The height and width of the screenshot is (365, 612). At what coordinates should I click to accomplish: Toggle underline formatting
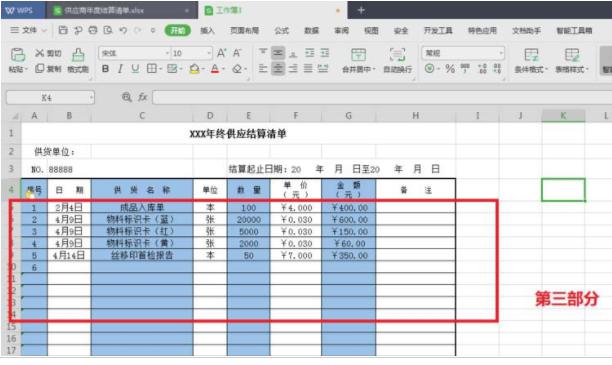tap(135, 69)
